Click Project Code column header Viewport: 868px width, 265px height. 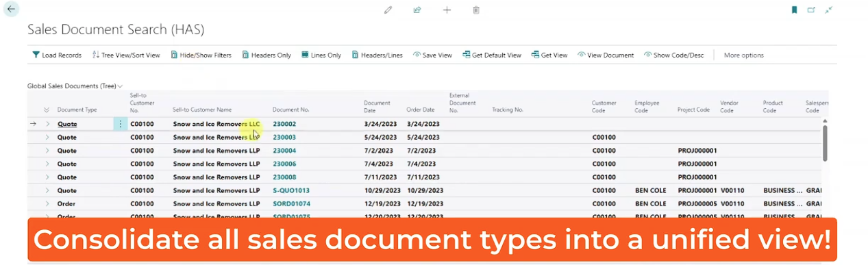coord(693,110)
